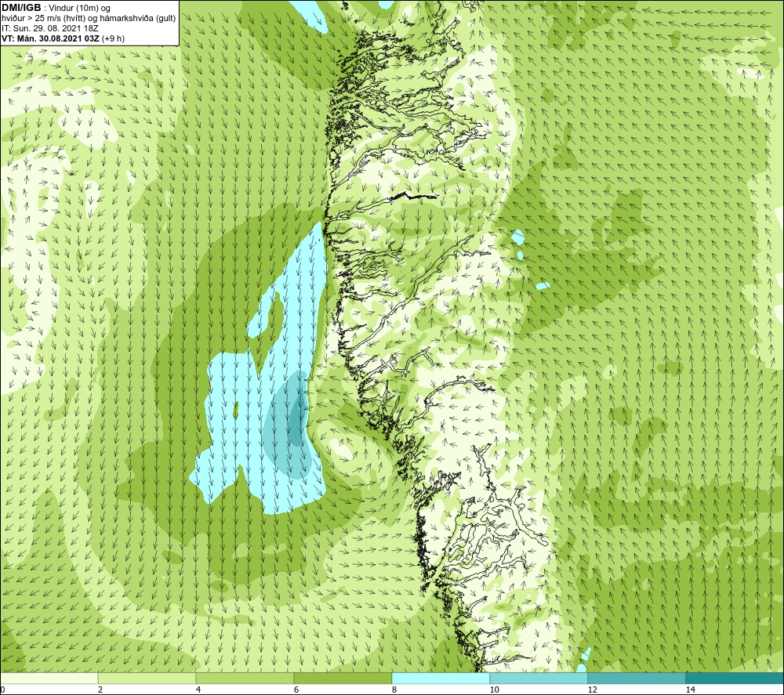Select the above 14 m/s dark teal swatch
Viewport: 784px width, 695px height.
click(x=735, y=678)
